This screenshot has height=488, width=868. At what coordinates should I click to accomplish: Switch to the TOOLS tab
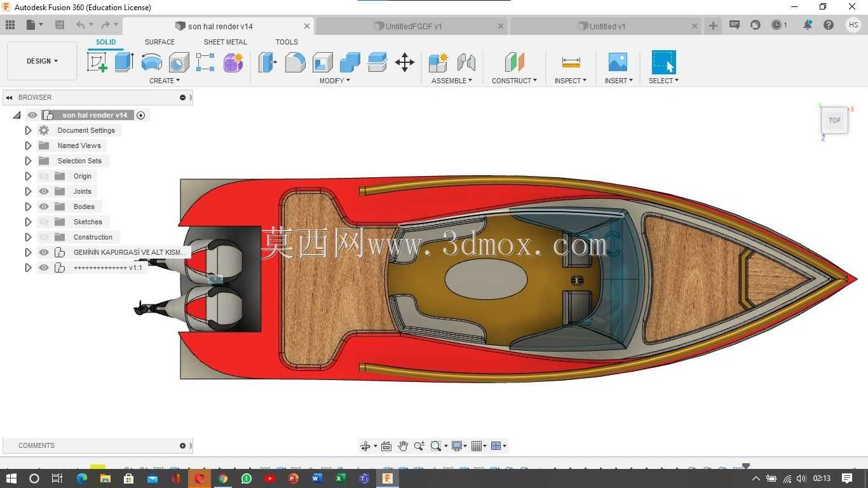[x=287, y=42]
